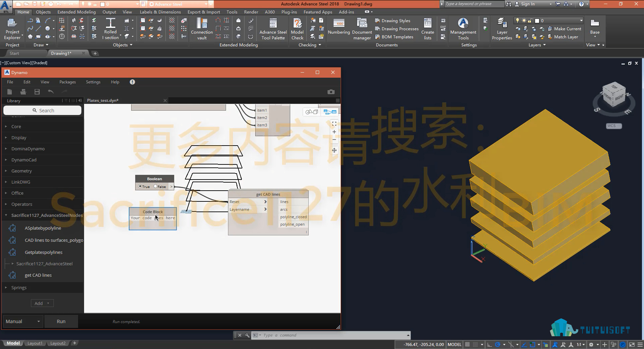Image resolution: width=644 pixels, height=349 pixels.
Task: Switch to the Extended Modeling ribbon tab
Action: click(x=76, y=12)
